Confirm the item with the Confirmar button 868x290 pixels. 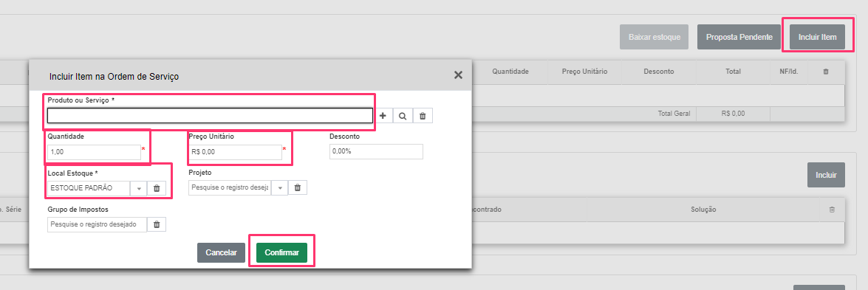[x=281, y=252]
